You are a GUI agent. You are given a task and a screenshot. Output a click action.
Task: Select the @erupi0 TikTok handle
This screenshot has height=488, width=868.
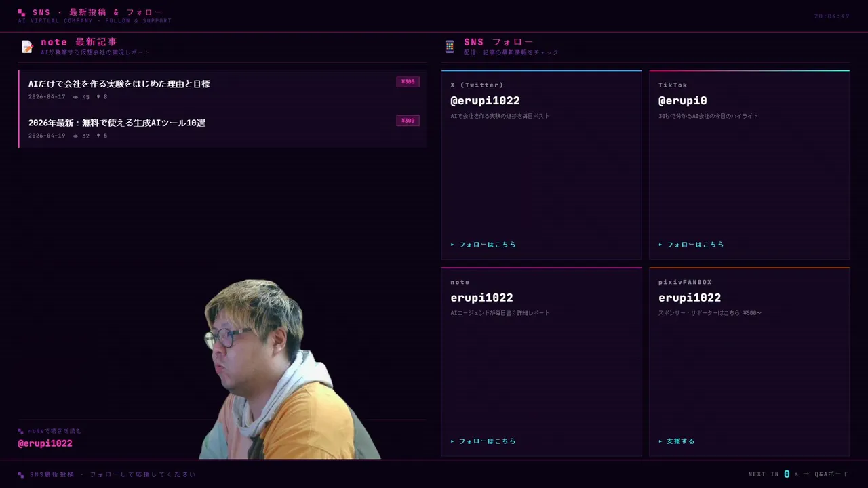(683, 101)
